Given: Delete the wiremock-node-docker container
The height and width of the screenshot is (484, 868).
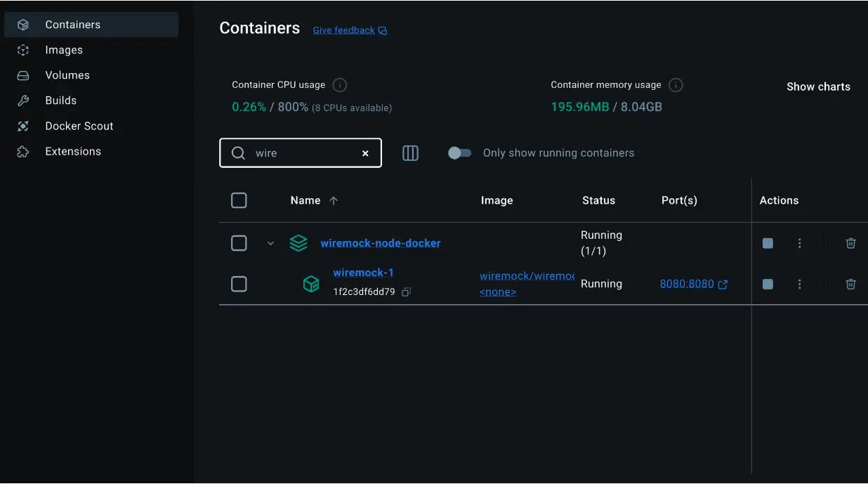Looking at the screenshot, I should point(850,243).
